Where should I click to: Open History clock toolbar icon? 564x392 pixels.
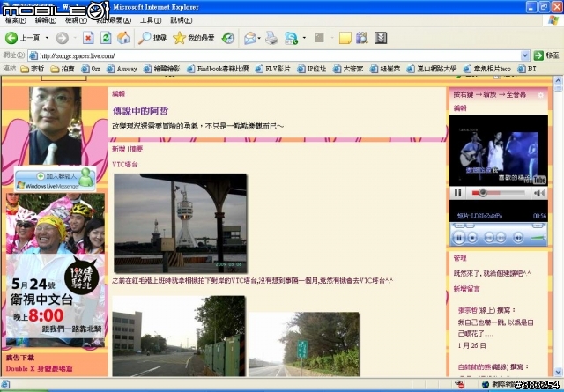click(x=228, y=38)
